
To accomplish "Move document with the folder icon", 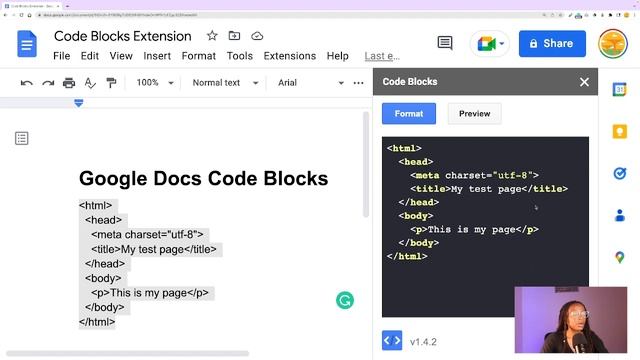I will [234, 36].
